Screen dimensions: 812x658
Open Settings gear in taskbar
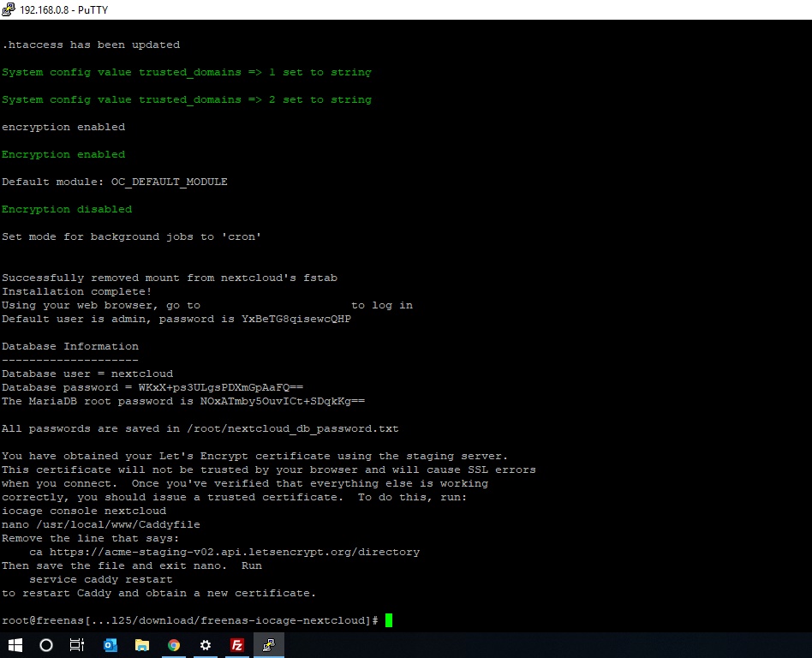(206, 645)
